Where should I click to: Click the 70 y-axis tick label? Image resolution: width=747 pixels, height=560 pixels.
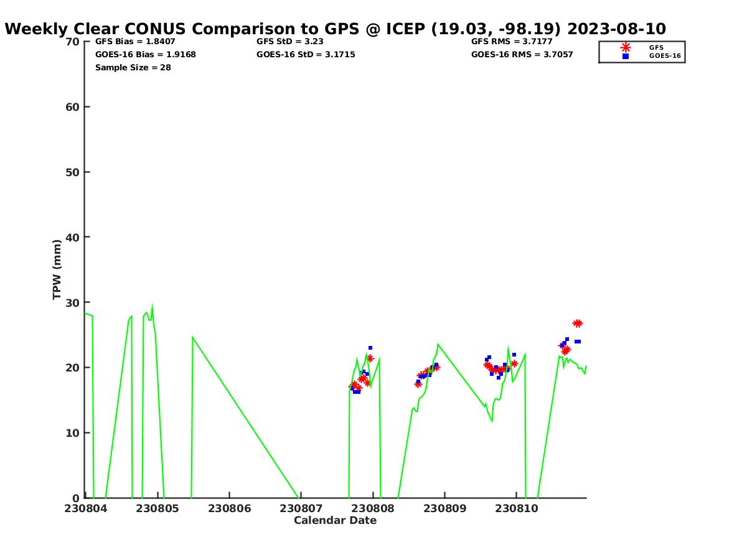pos(73,42)
